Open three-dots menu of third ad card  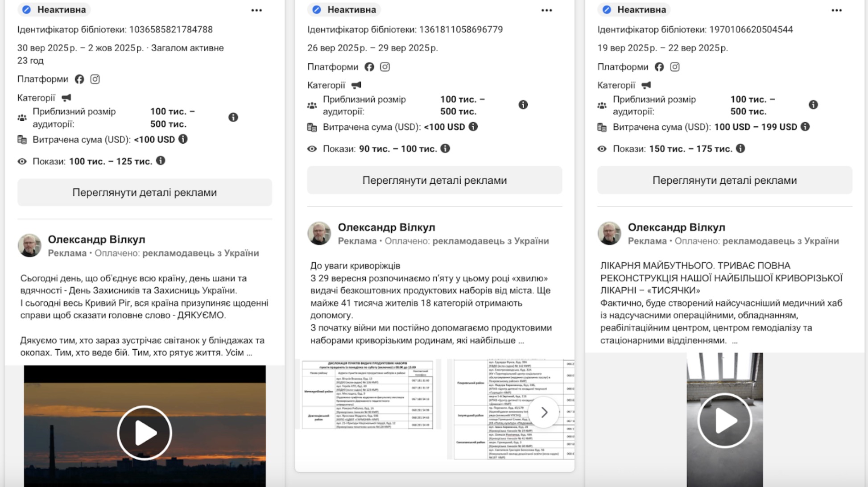point(836,10)
